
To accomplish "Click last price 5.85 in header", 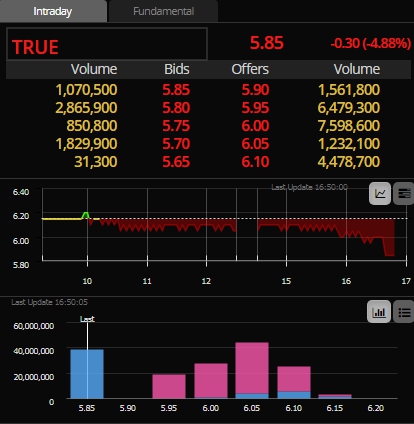I will click(267, 43).
